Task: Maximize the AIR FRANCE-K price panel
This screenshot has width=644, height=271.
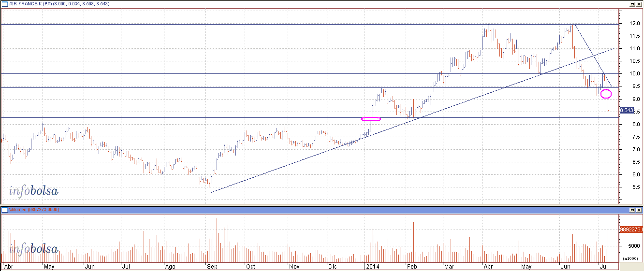Action: point(631,3)
